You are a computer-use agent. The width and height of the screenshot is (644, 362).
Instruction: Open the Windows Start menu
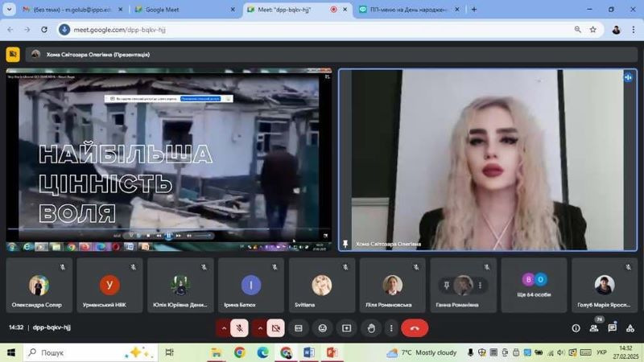tap(11, 352)
